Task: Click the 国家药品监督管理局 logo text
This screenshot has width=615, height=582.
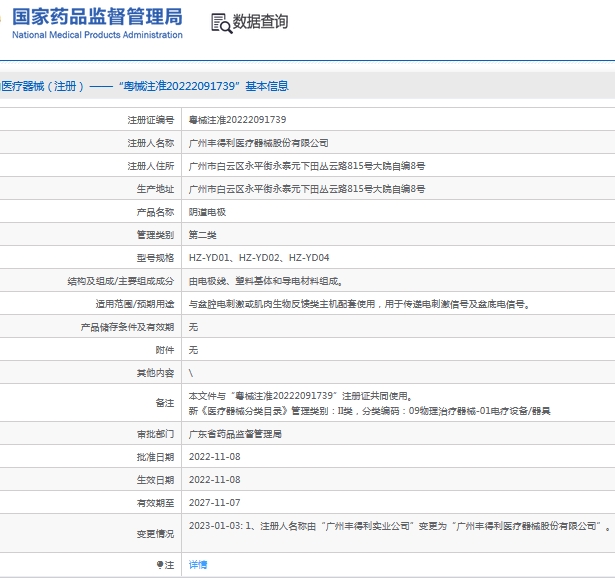Action: click(x=97, y=16)
